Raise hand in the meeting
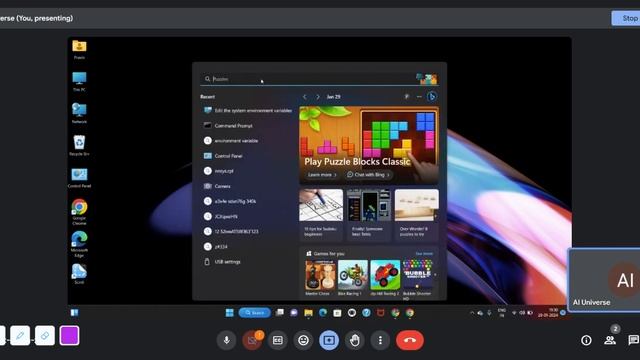The width and height of the screenshot is (640, 360). pyautogui.click(x=355, y=340)
